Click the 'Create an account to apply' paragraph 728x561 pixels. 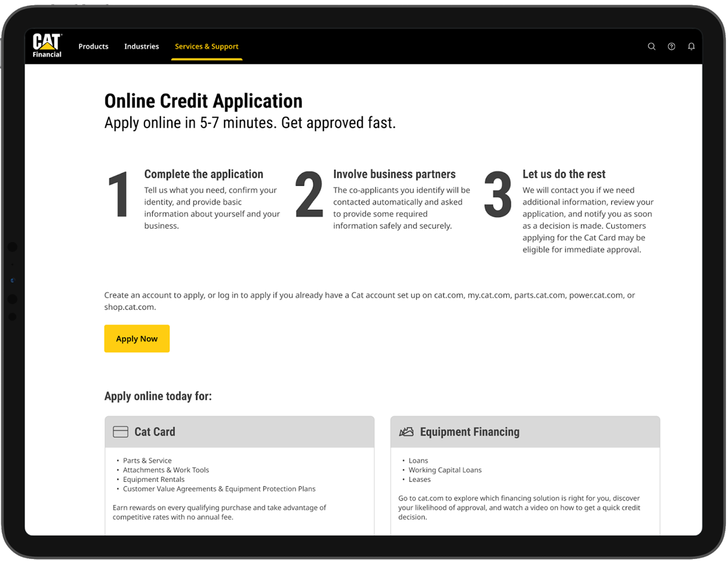click(x=370, y=301)
